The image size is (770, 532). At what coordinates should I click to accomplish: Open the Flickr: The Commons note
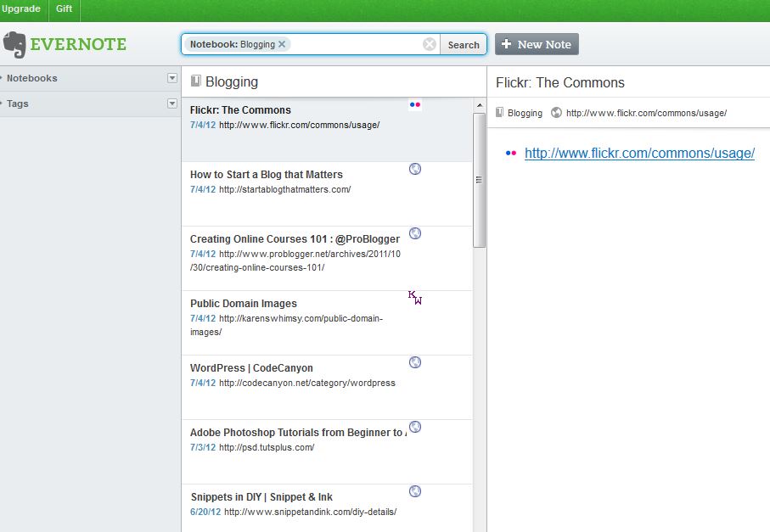(x=327, y=130)
